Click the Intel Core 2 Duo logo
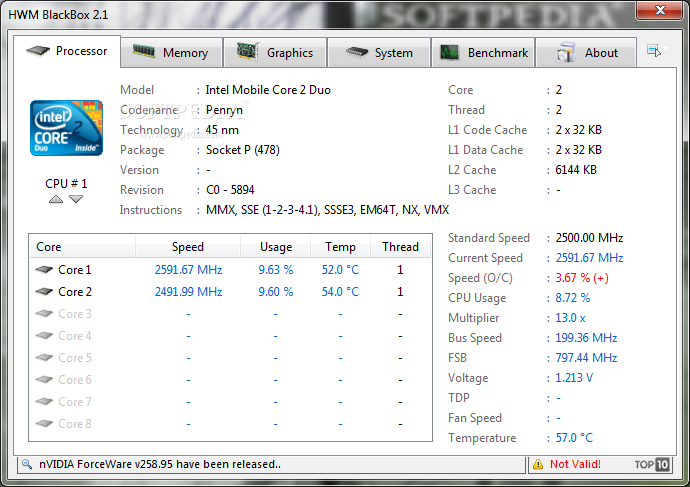Screen dimensions: 690x487 pyautogui.click(x=66, y=128)
